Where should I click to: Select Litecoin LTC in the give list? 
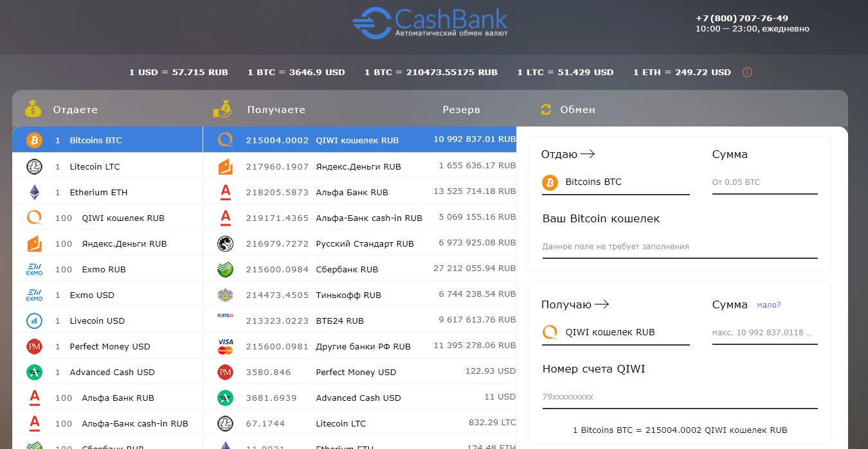(x=107, y=166)
